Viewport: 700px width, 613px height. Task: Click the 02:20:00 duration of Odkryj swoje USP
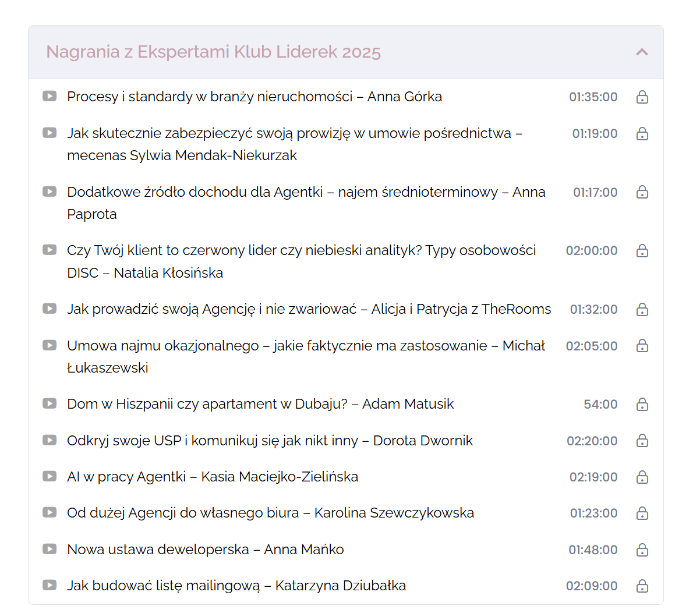click(x=592, y=441)
